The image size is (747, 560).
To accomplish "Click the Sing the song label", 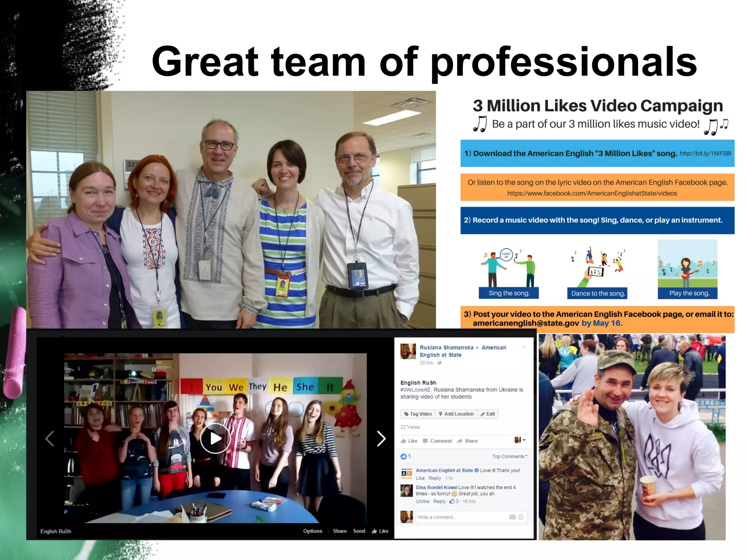I will [509, 293].
